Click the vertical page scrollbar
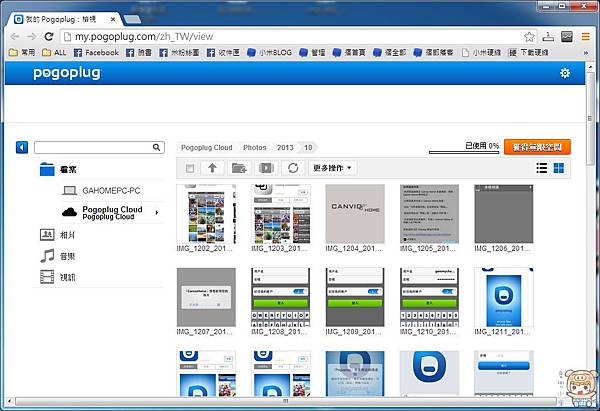Screen dimensions: 600x411 (x=590, y=119)
